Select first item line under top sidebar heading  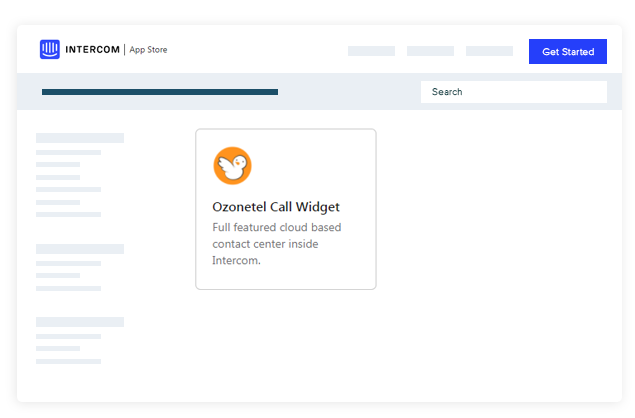68,153
